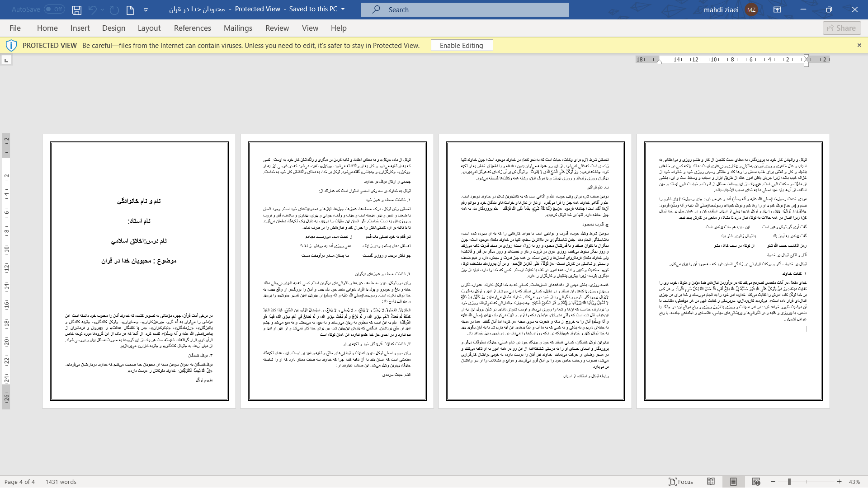Enable Focus mode from status bar
Viewport: 868px width, 488px height.
[681, 482]
